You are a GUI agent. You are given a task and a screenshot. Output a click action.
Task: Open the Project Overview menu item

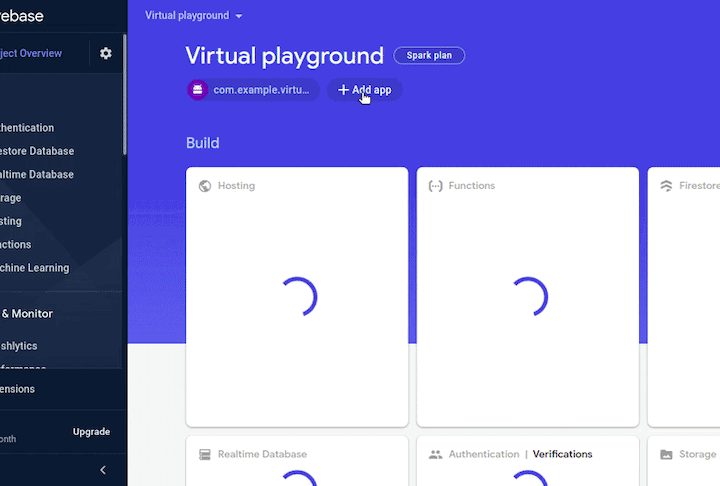coord(31,53)
